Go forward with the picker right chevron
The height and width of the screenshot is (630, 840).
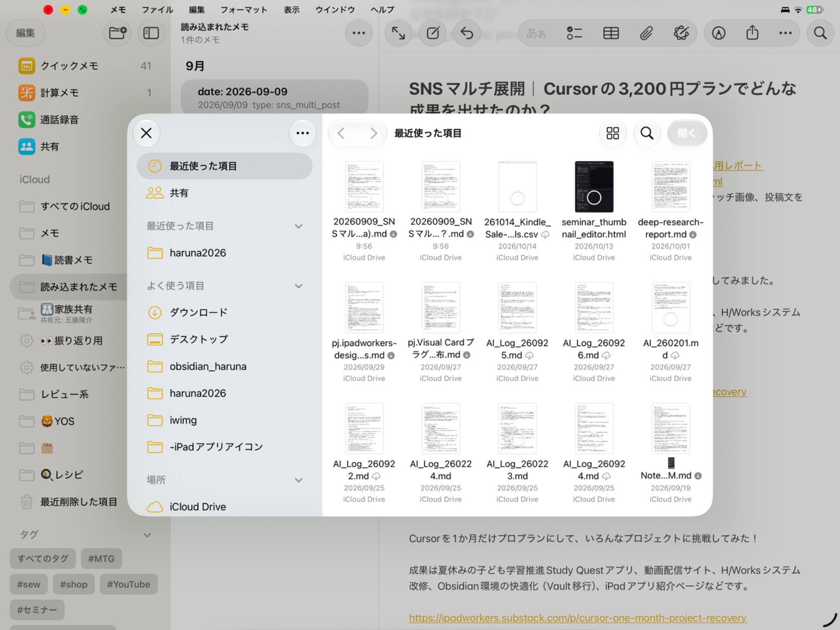coord(373,133)
